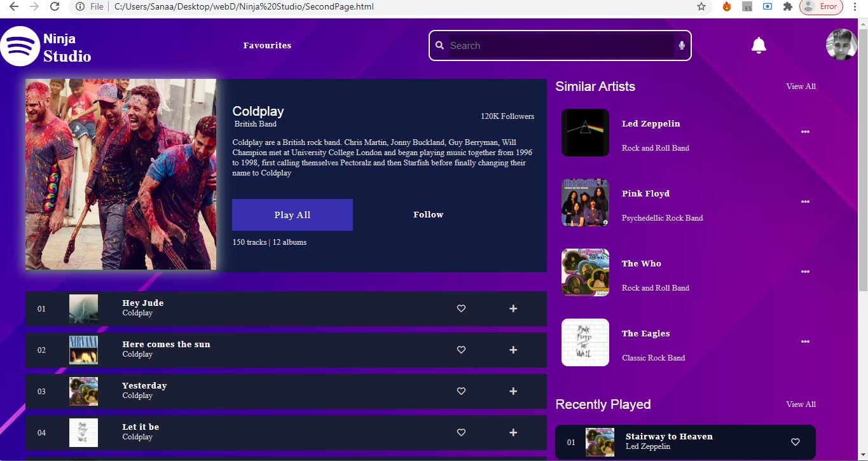The width and height of the screenshot is (868, 461).
Task: Favourite 'Stairway to Heaven' in Recently Played
Action: point(795,441)
